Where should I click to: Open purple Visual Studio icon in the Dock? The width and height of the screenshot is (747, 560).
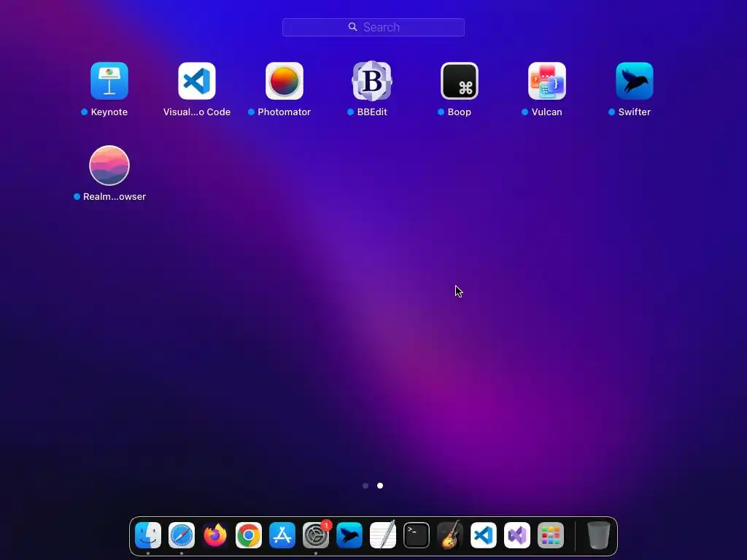click(517, 535)
